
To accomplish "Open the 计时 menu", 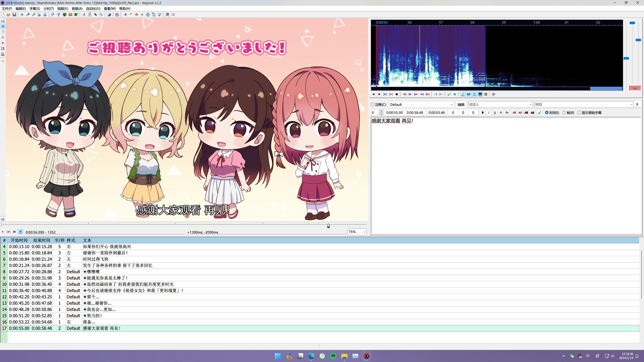I will [x=49, y=9].
